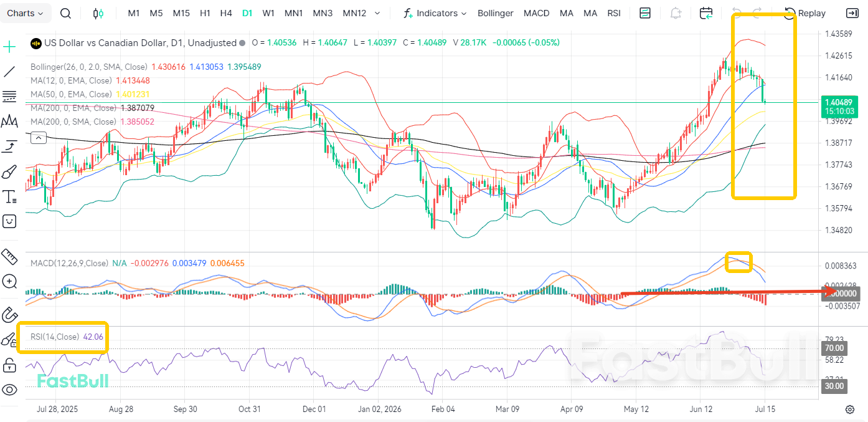Collapse the panel with arrow-in-box icon
Screen dimensions: 868x422
tap(851, 13)
